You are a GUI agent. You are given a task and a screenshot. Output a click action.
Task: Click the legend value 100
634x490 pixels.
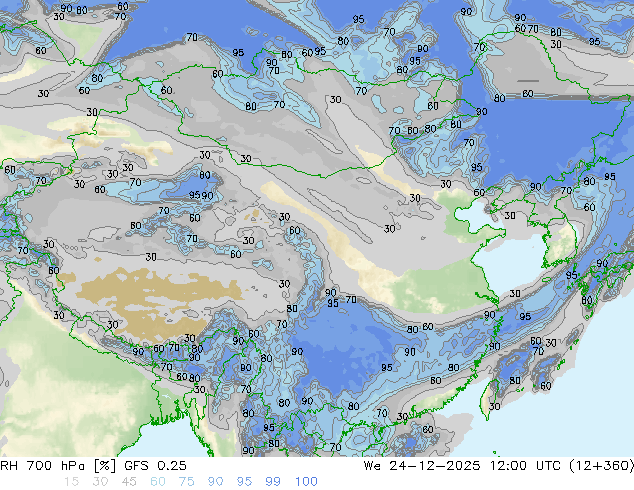(x=306, y=482)
